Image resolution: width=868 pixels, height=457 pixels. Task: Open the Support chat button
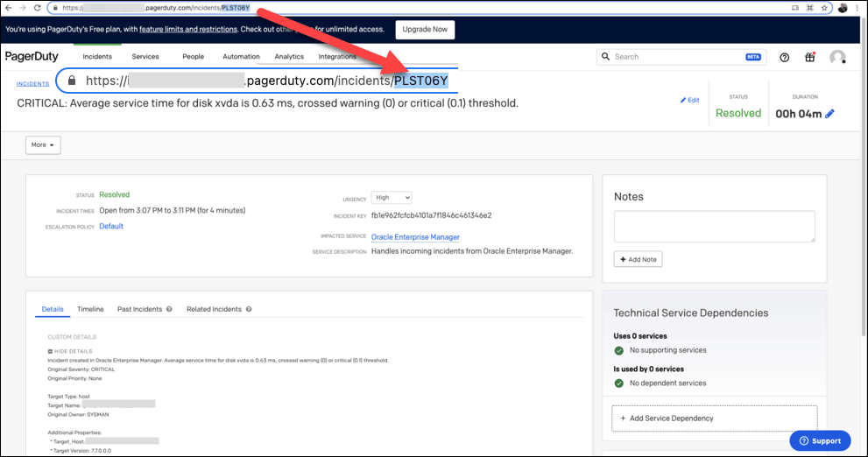(x=820, y=441)
